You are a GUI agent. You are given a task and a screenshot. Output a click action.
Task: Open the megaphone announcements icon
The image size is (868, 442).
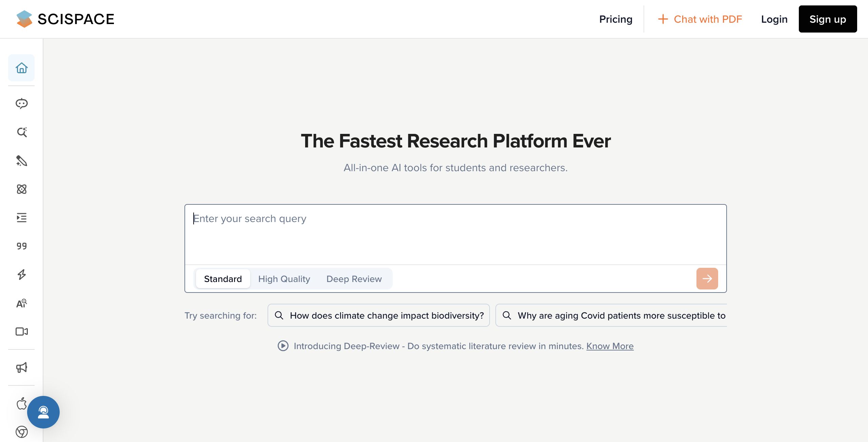(x=21, y=367)
